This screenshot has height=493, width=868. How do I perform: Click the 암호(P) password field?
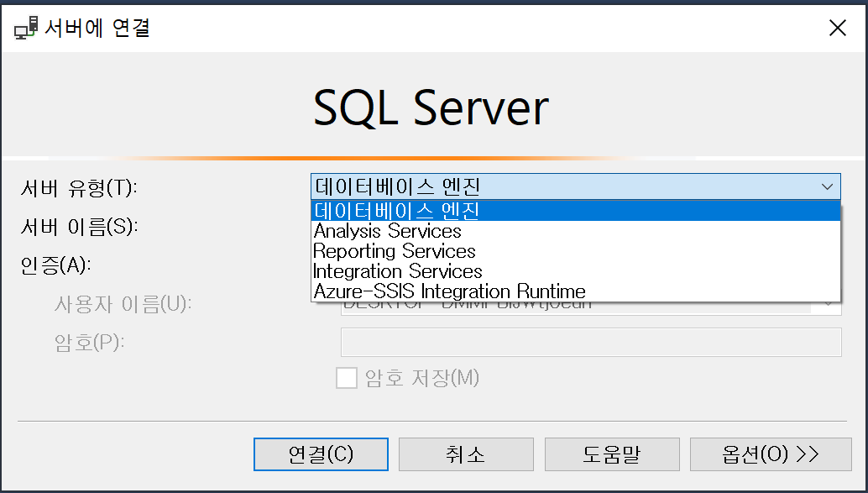point(591,342)
